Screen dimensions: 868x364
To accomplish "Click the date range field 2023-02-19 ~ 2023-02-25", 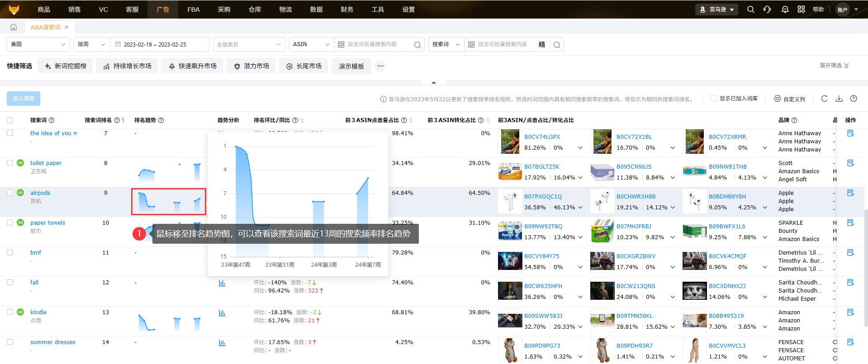I will coord(159,44).
